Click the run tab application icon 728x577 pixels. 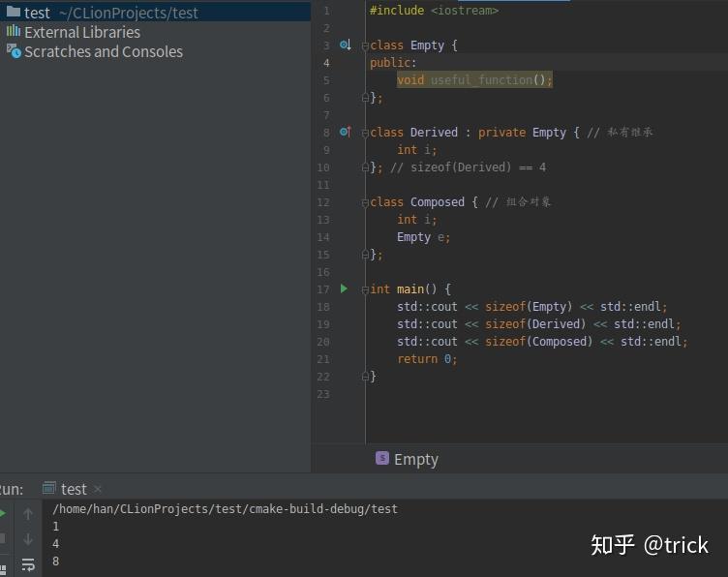[x=48, y=488]
